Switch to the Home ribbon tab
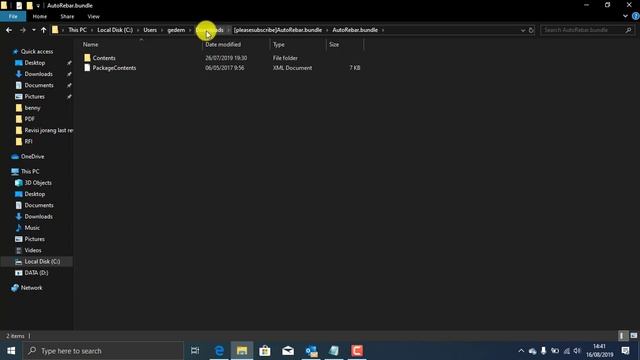This screenshot has height=360, width=640. (x=40, y=16)
